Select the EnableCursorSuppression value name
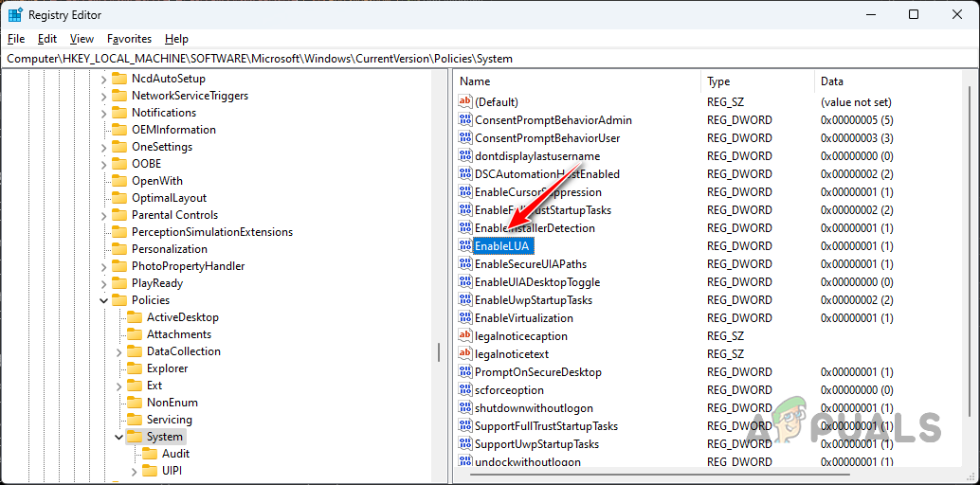This screenshot has height=485, width=980. coord(537,192)
